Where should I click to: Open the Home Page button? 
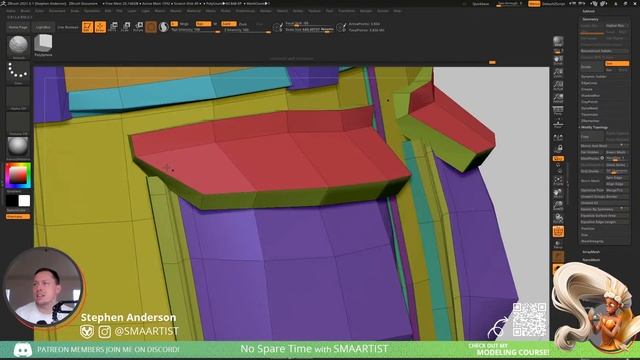click(18, 27)
